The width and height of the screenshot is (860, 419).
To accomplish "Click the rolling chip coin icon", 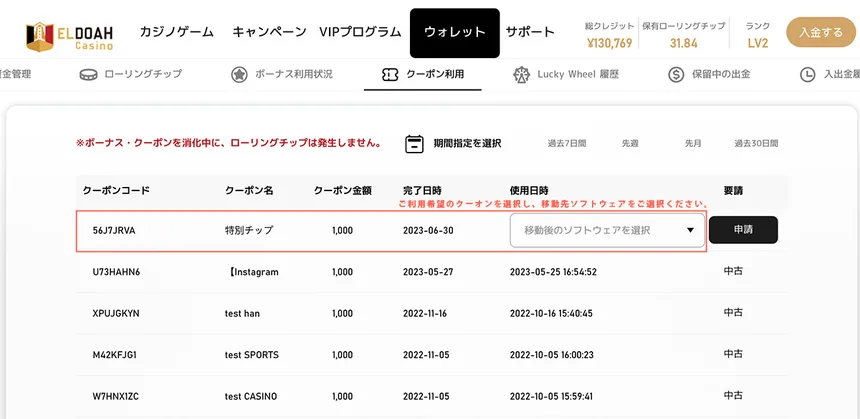I will pyautogui.click(x=88, y=75).
